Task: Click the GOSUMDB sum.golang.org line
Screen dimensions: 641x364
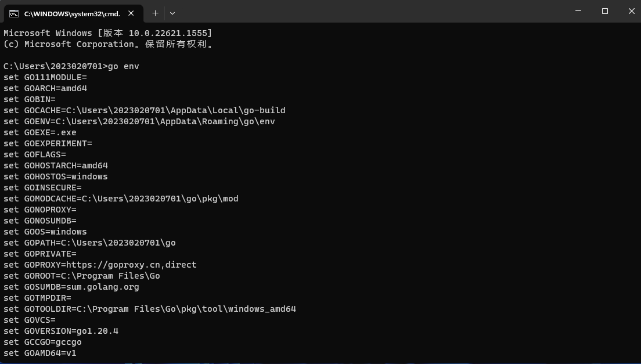Action: (71, 287)
